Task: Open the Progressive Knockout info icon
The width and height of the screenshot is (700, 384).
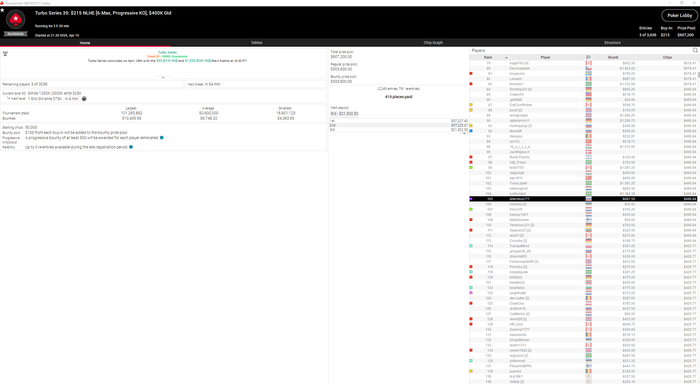Action: click(162, 138)
